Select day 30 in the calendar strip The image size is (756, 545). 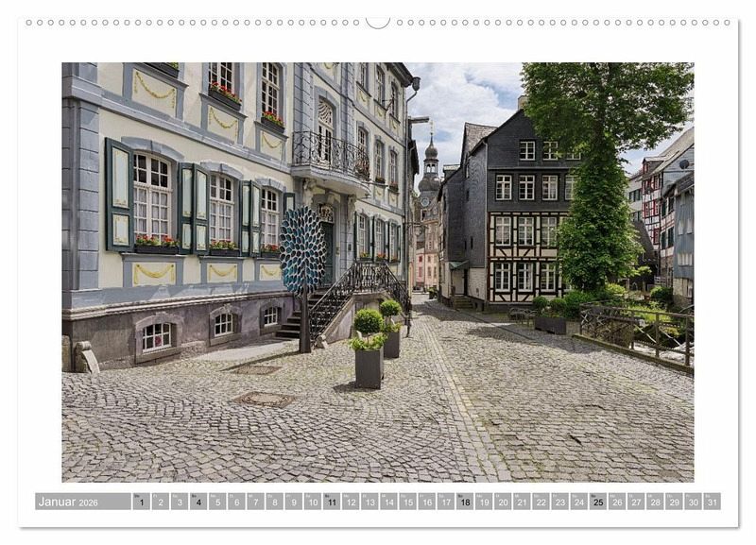[x=694, y=502]
